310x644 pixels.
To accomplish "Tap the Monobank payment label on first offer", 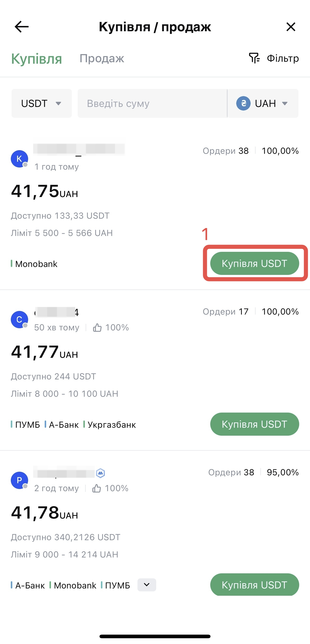I will (x=36, y=264).
